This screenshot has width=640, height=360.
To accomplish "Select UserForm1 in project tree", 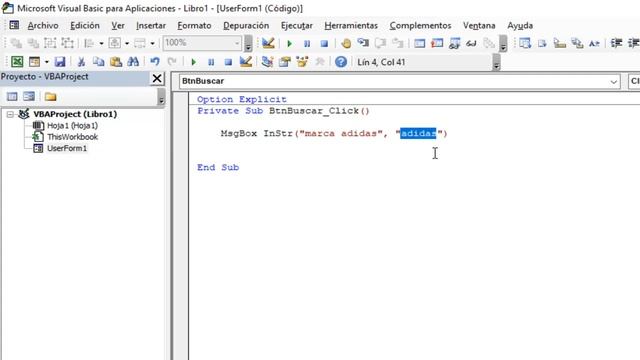I will 67,148.
